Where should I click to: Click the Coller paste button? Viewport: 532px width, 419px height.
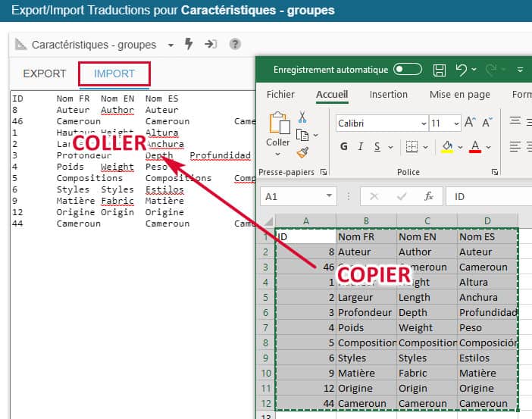click(278, 130)
